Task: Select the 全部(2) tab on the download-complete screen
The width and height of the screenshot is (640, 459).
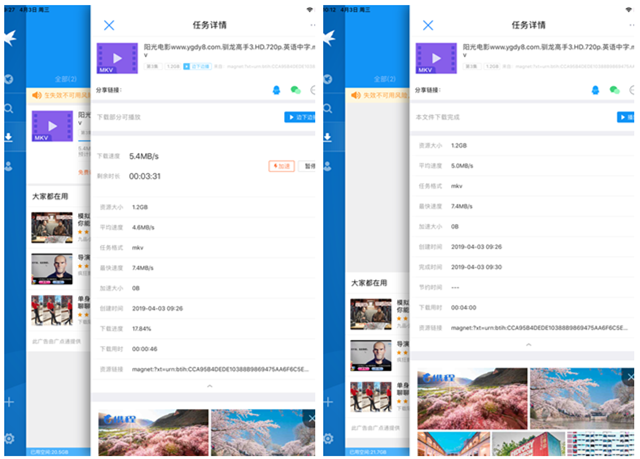Action: pos(384,79)
